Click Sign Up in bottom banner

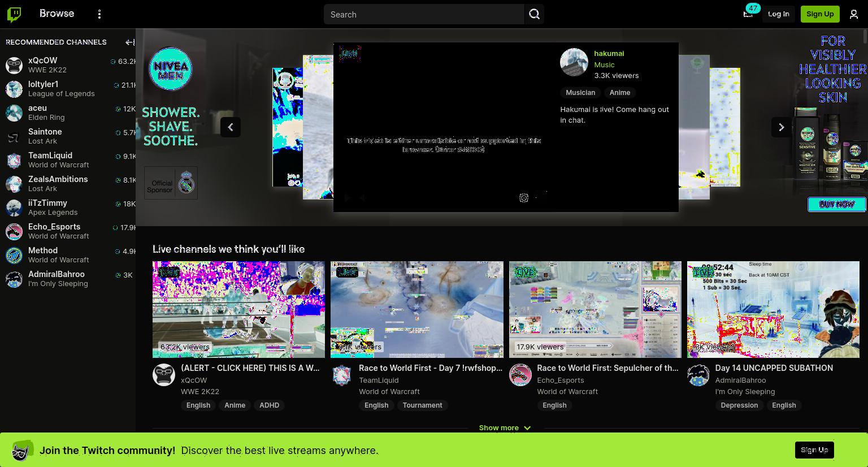814,450
